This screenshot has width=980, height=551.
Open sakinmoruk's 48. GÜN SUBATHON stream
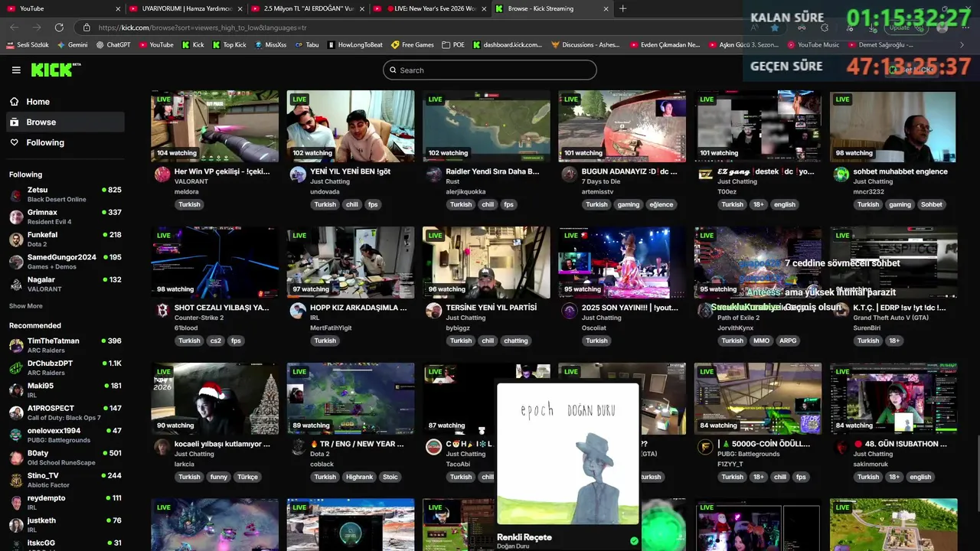893,399
